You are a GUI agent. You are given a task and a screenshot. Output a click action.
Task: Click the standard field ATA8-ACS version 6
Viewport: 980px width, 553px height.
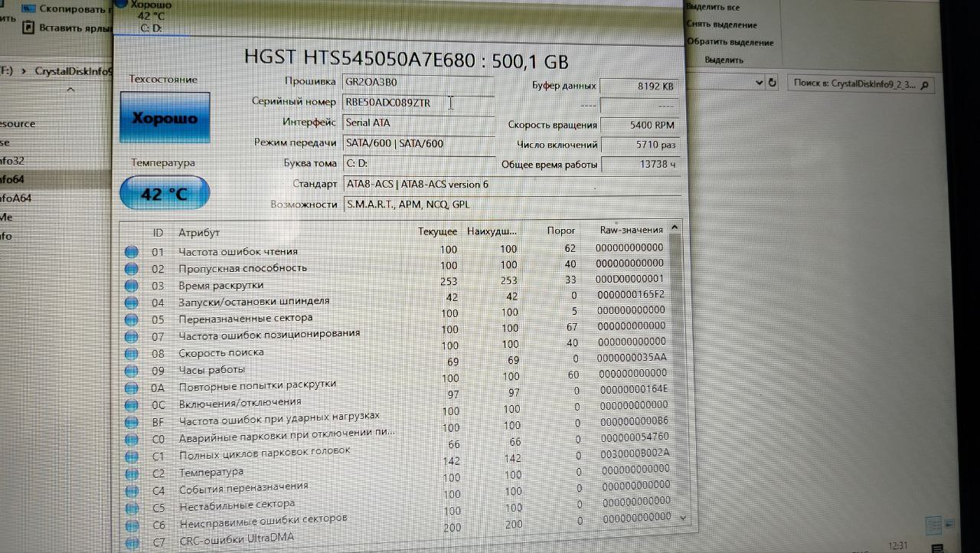[x=511, y=185]
